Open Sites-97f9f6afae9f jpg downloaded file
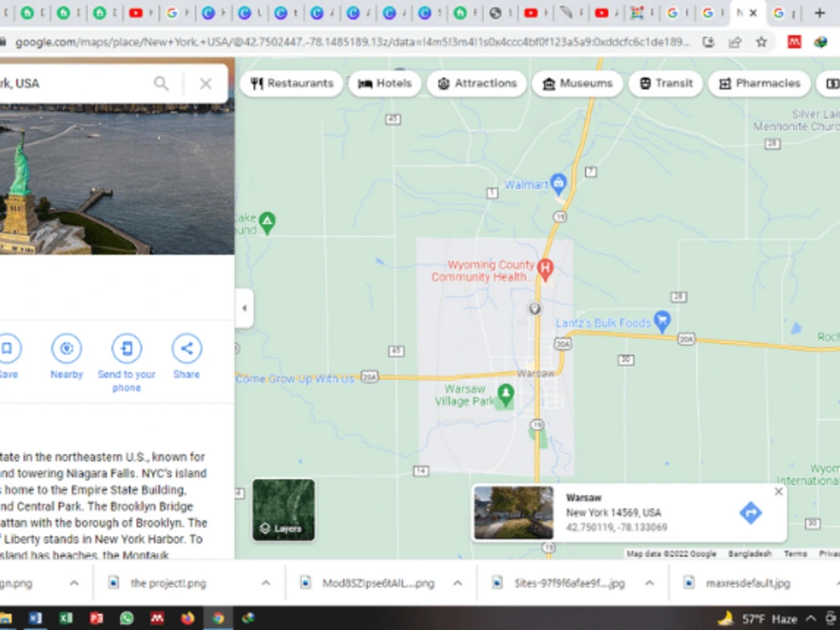 569,583
